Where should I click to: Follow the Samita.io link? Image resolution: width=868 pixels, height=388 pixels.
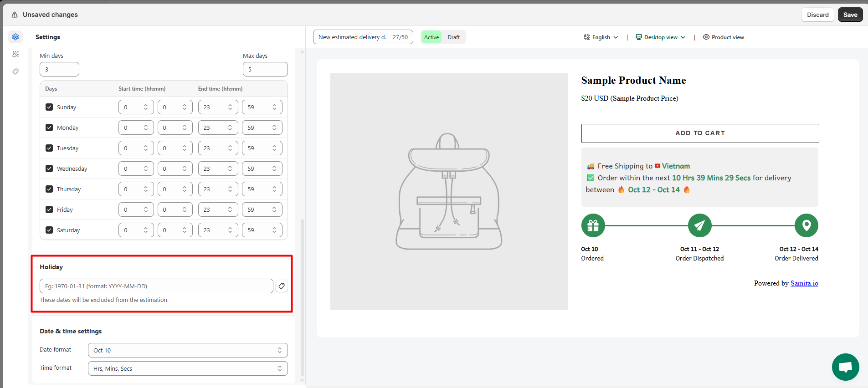(x=804, y=283)
